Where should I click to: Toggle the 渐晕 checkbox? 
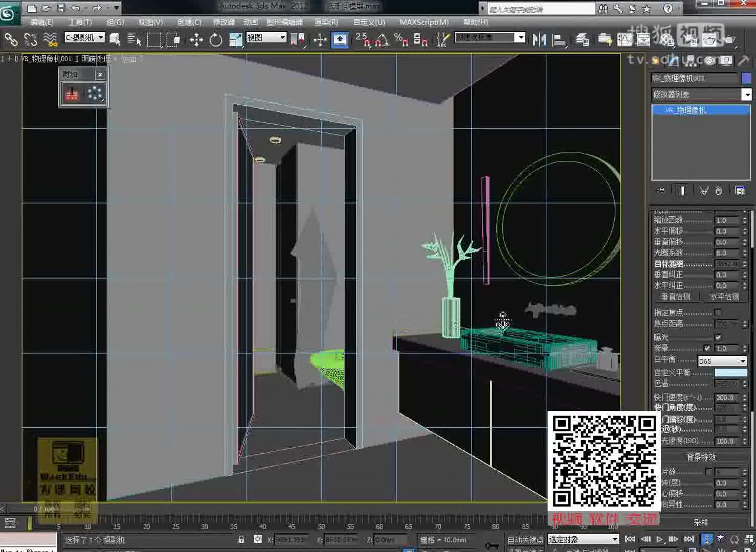(x=707, y=348)
